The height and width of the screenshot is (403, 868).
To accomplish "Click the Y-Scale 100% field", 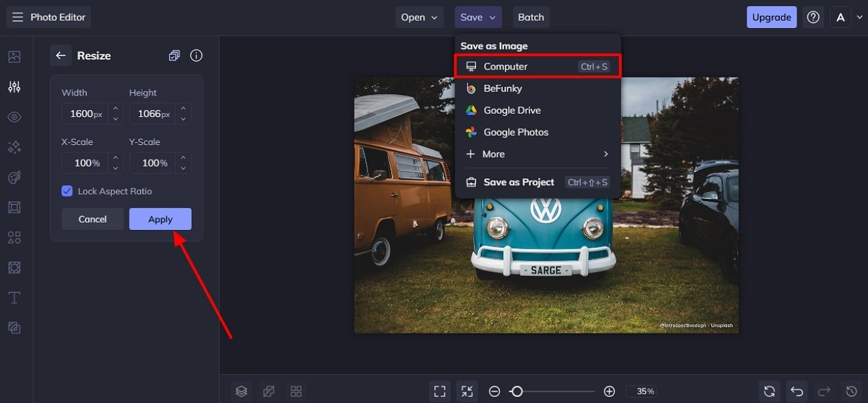I will 152,163.
